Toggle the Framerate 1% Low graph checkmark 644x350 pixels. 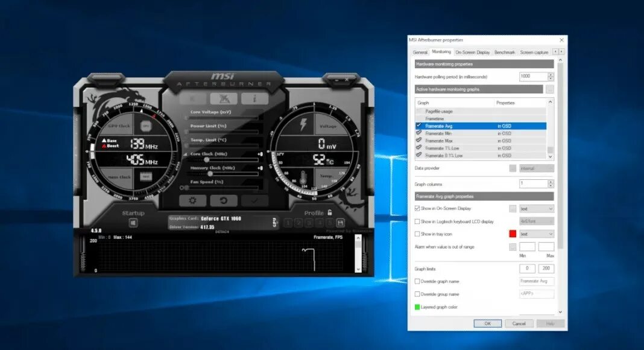coord(419,148)
